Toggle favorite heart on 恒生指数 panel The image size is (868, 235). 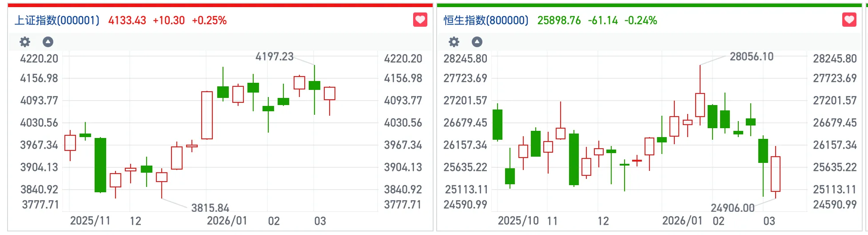(849, 20)
